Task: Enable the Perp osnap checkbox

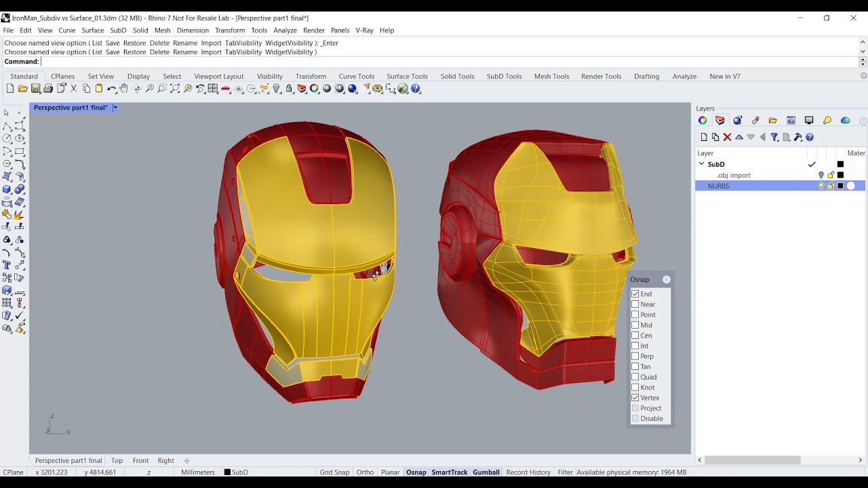Action: tap(635, 356)
